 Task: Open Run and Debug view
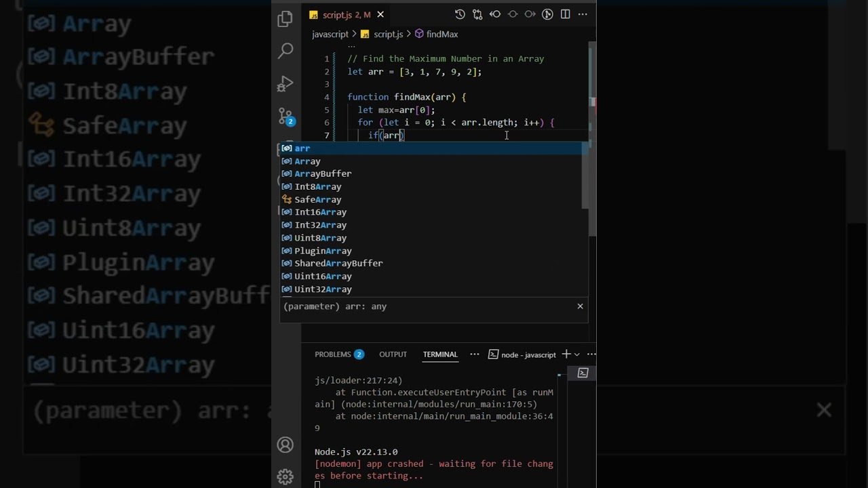[285, 84]
